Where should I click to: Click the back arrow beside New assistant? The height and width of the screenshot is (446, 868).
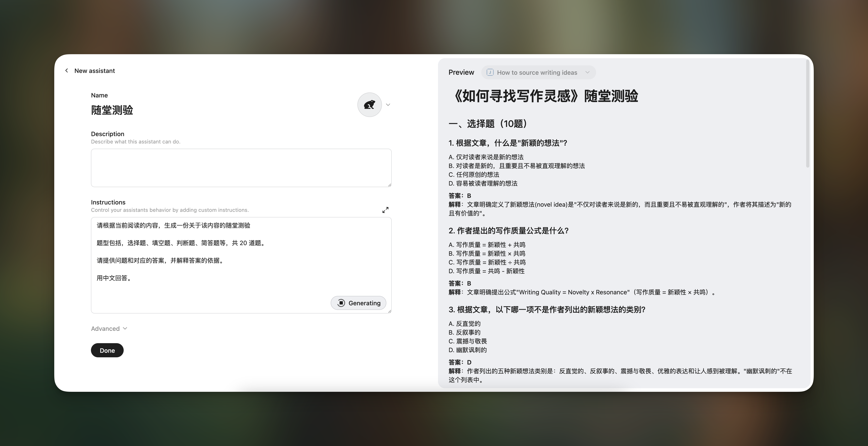[67, 71]
